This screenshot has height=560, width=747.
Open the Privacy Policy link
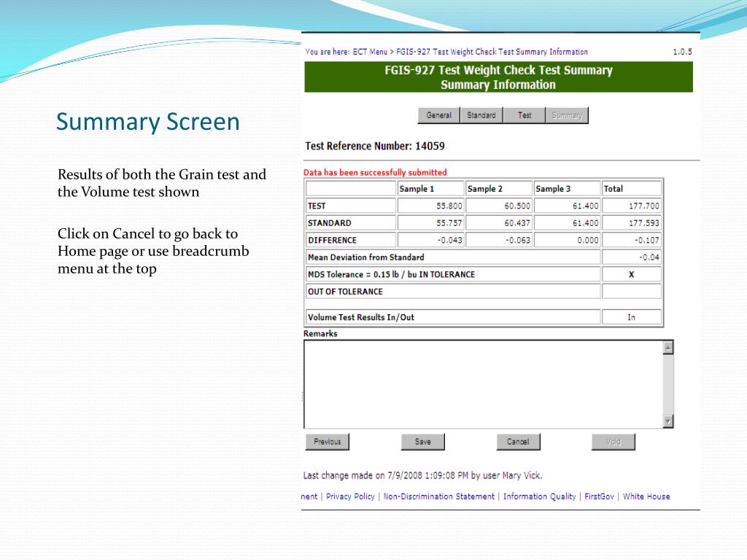point(350,496)
